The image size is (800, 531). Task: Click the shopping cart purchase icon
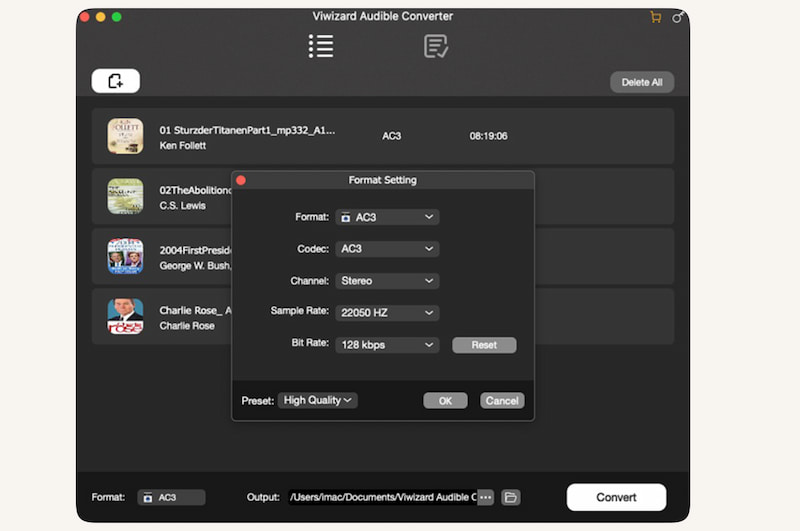[656, 17]
